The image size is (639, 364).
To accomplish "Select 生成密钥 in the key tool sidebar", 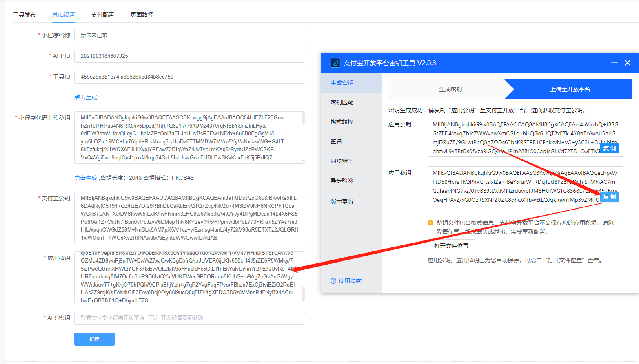I will click(x=351, y=83).
